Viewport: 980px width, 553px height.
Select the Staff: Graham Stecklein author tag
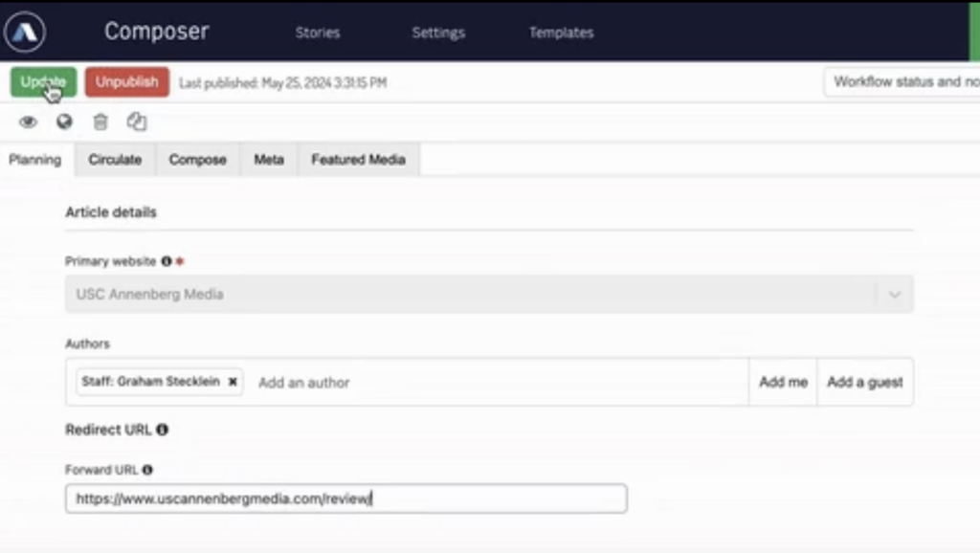160,382
